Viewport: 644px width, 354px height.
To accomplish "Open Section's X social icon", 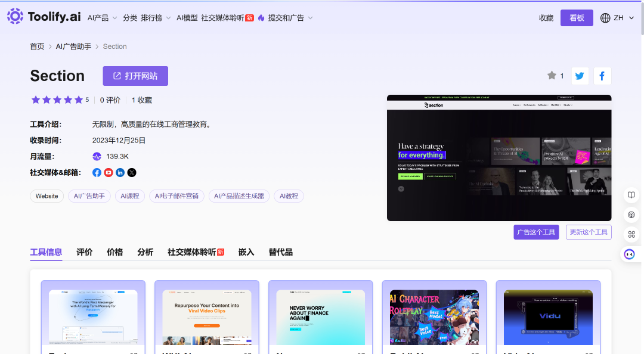I will (x=132, y=172).
